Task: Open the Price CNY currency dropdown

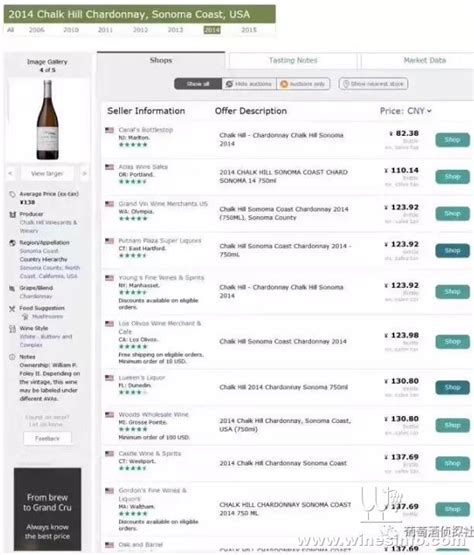Action: pos(406,111)
